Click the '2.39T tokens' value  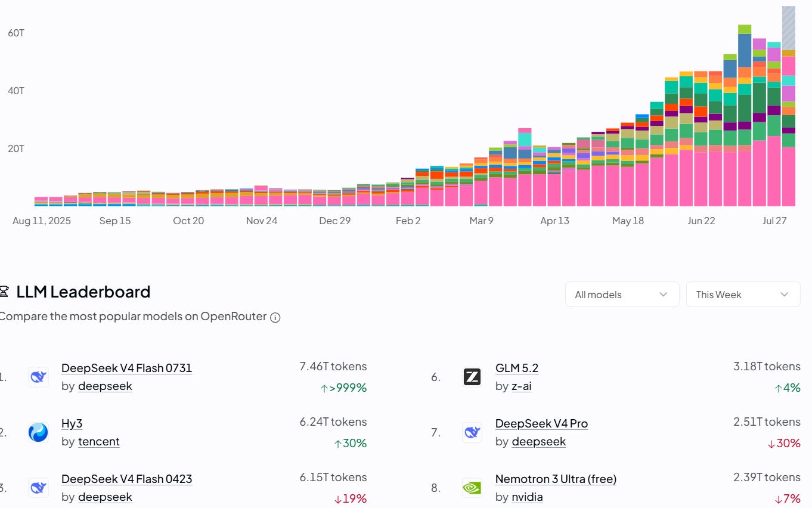pyautogui.click(x=767, y=477)
